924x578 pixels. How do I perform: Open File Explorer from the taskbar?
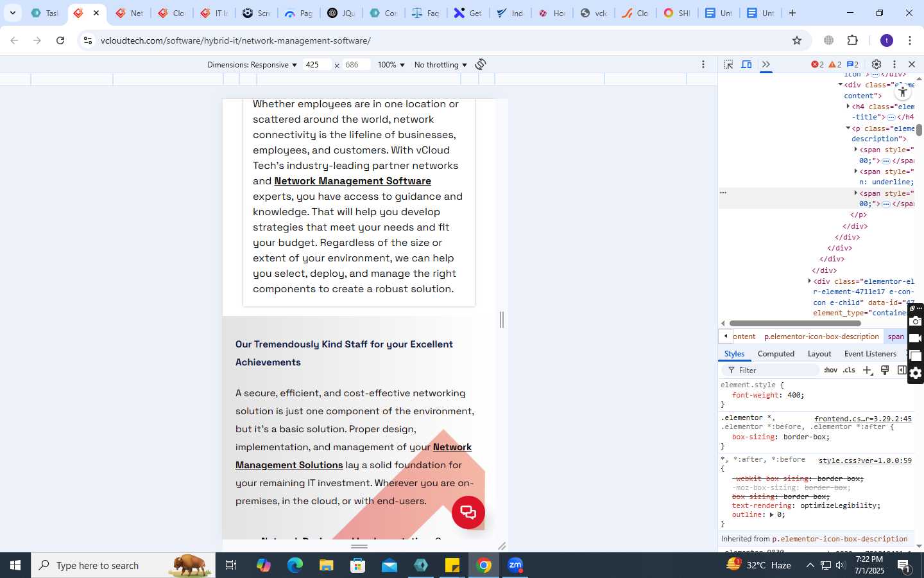pyautogui.click(x=327, y=565)
